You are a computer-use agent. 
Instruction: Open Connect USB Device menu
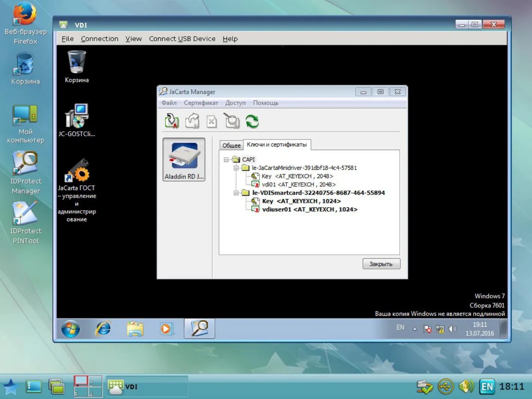click(x=182, y=39)
